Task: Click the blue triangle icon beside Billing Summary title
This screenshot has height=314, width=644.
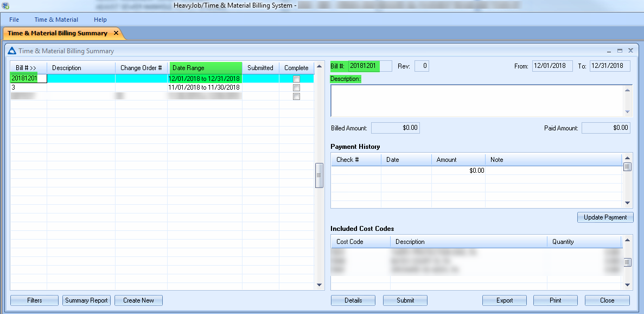Action: pyautogui.click(x=12, y=51)
